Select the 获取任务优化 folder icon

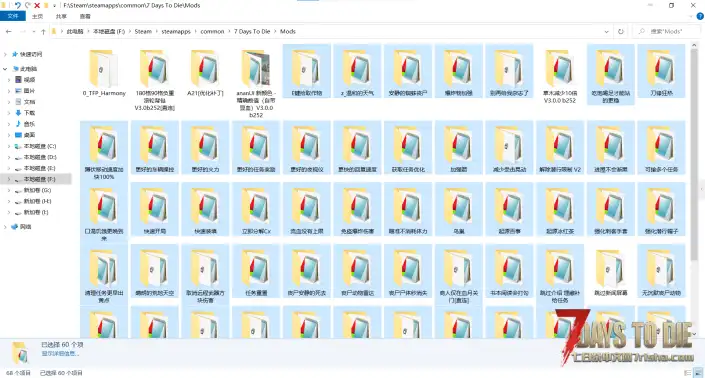tap(408, 145)
